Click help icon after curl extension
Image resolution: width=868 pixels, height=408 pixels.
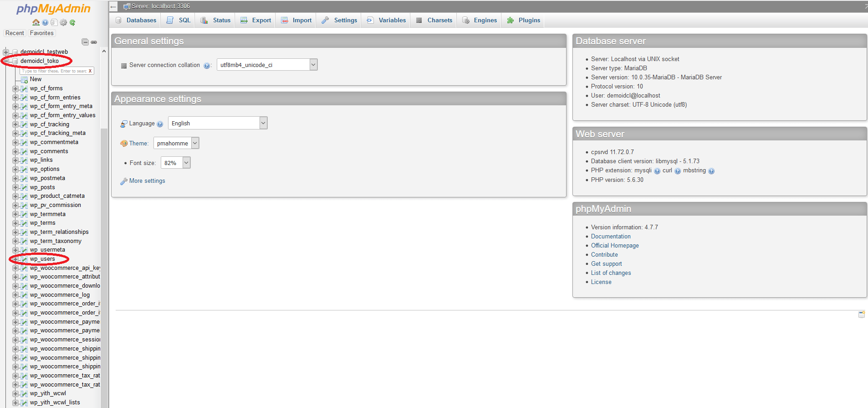[678, 171]
